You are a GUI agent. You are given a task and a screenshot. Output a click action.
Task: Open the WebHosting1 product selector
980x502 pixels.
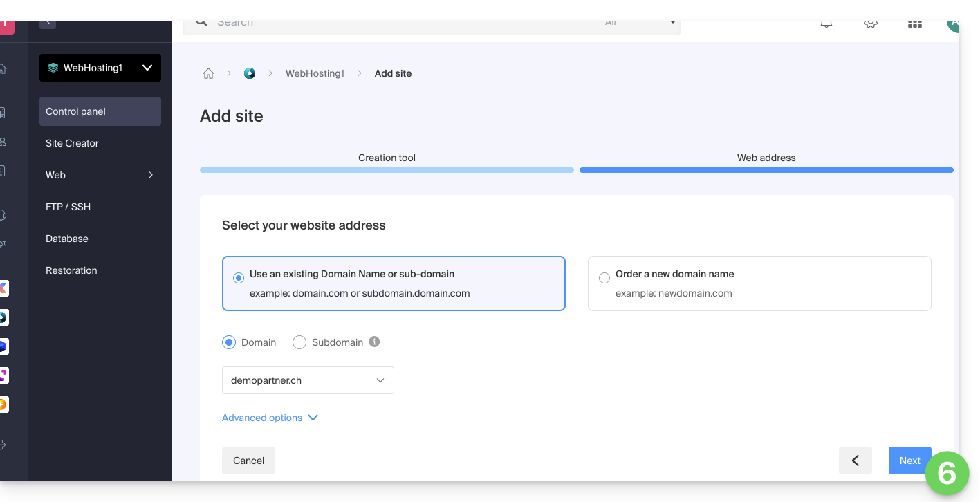100,68
